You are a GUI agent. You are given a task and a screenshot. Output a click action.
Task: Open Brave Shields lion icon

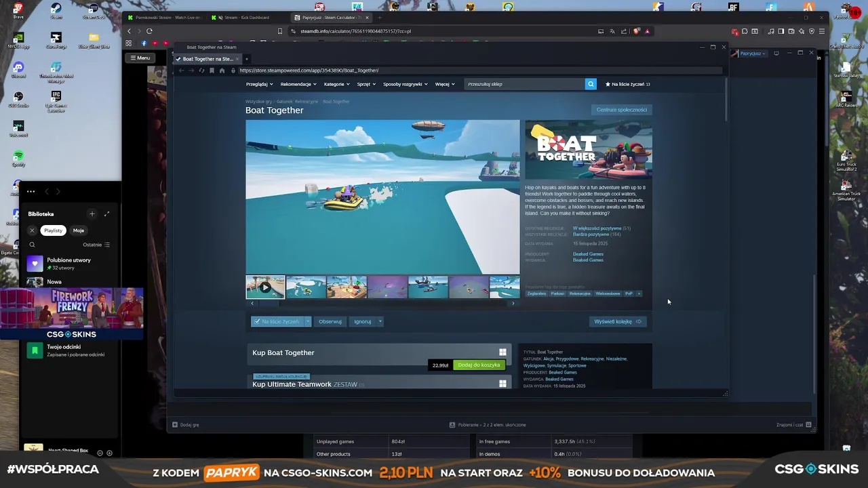tap(636, 31)
